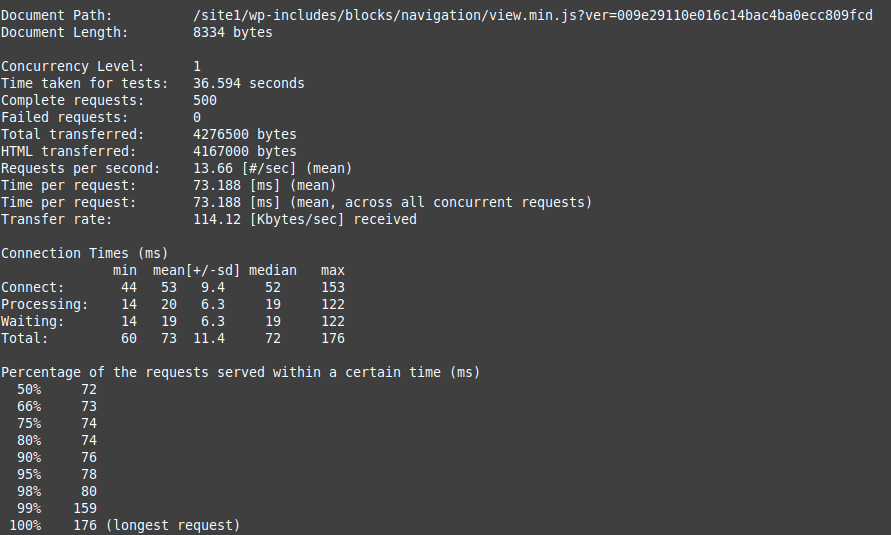Click the (longest request) text
The height and width of the screenshot is (535, 891).
pos(172,525)
